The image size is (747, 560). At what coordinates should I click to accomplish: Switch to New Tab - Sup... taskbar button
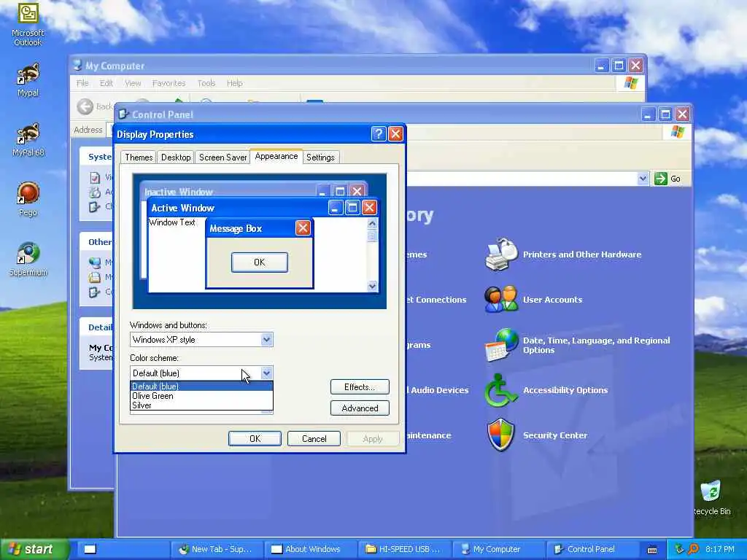(215, 549)
